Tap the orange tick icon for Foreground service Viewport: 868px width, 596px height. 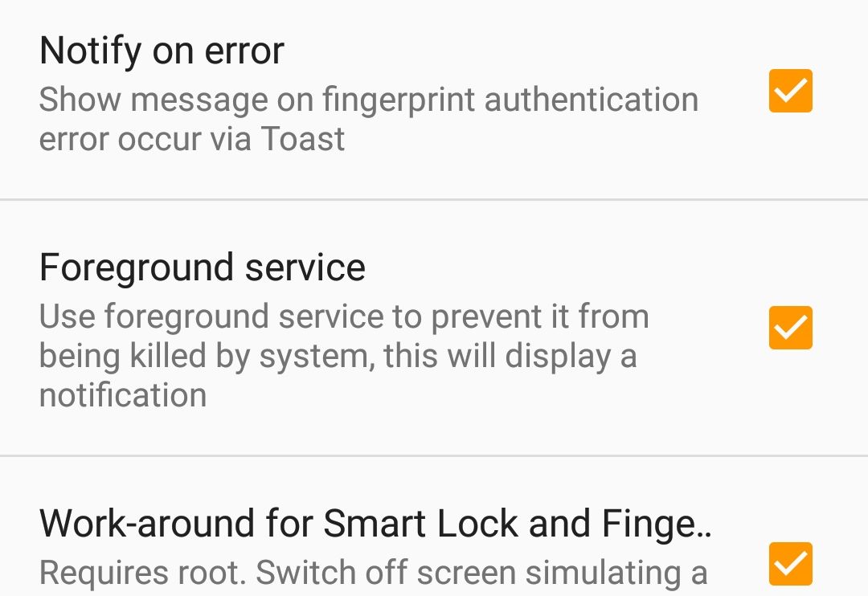point(791,328)
